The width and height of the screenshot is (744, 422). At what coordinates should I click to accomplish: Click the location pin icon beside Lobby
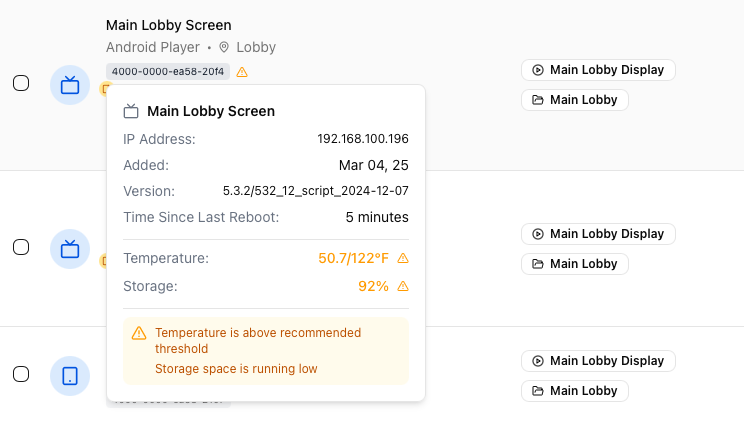(x=224, y=47)
